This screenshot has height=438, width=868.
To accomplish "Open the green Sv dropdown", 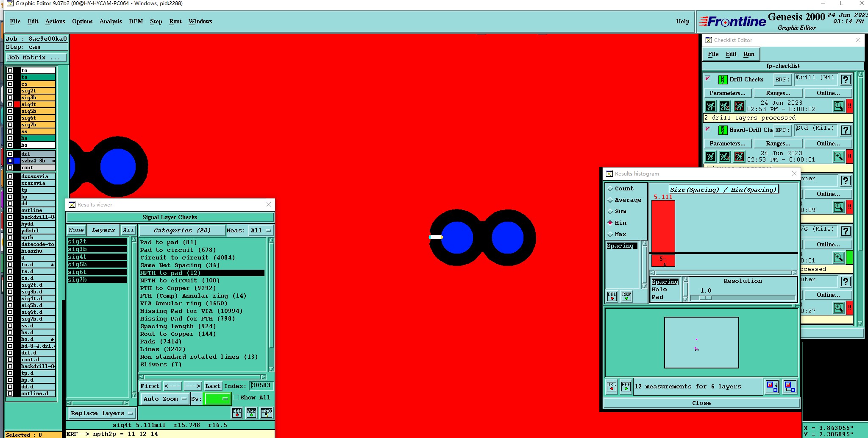I will click(x=217, y=399).
